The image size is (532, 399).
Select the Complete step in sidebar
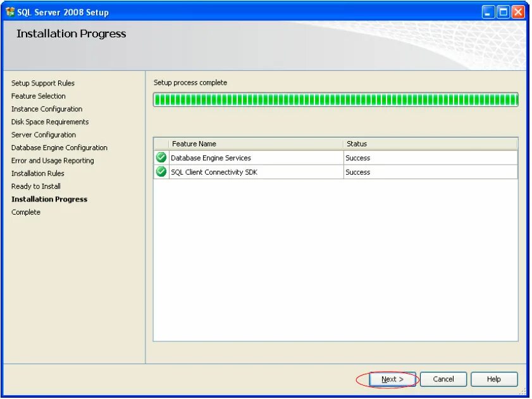pos(26,212)
